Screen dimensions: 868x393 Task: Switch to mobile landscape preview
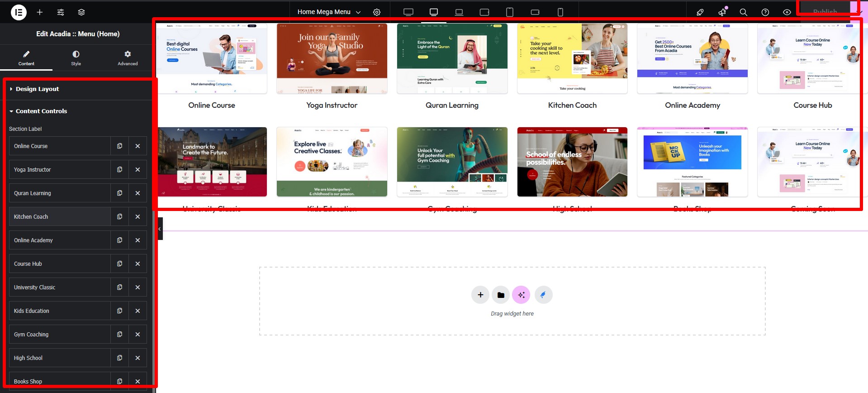click(535, 12)
